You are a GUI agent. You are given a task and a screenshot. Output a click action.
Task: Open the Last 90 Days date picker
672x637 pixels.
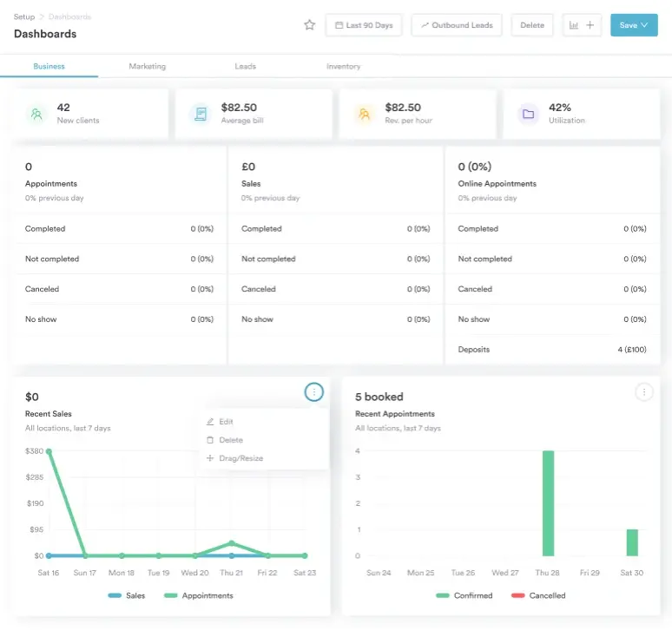coord(363,25)
